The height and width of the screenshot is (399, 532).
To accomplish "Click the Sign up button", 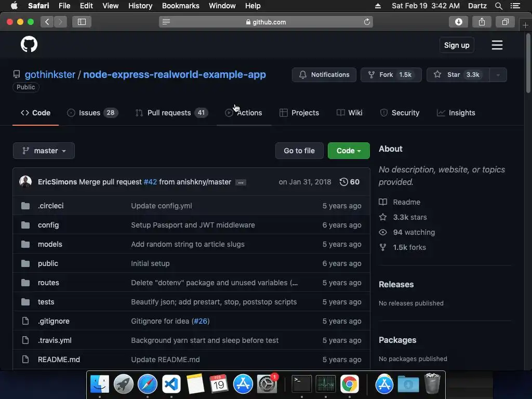I will (x=457, y=45).
